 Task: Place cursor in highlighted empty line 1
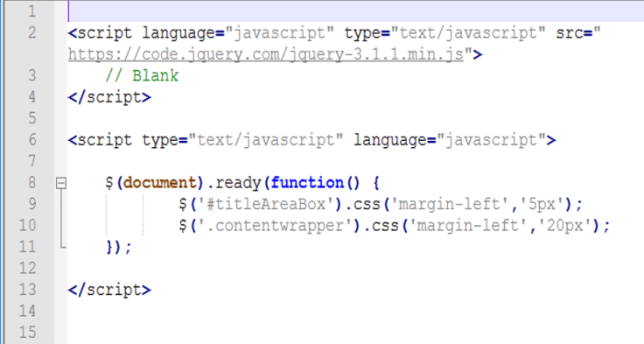[355, 11]
